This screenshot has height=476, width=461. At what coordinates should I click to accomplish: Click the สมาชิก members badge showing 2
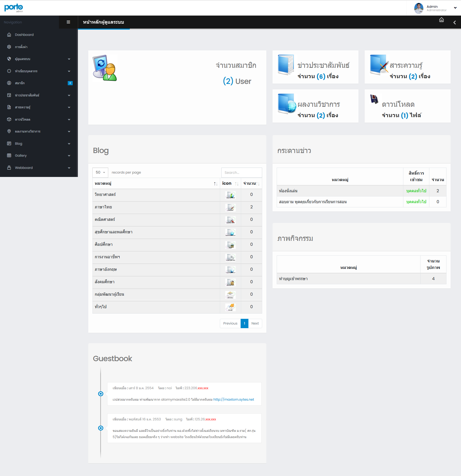70,83
